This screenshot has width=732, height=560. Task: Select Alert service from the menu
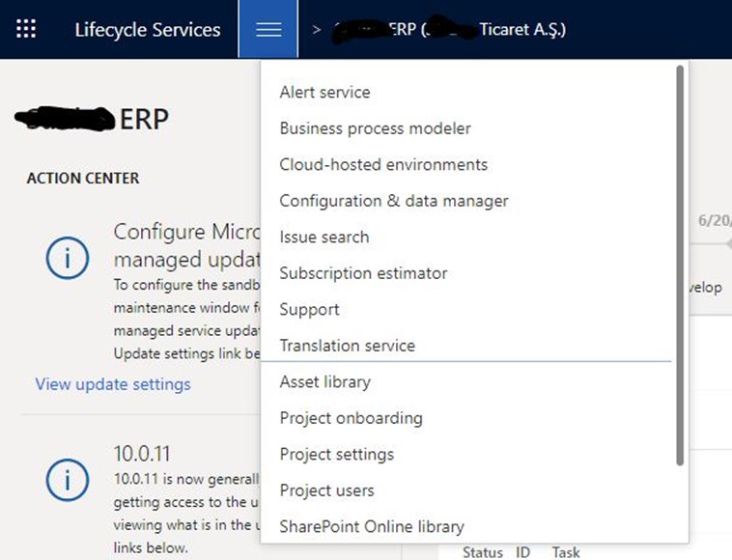[x=324, y=93]
